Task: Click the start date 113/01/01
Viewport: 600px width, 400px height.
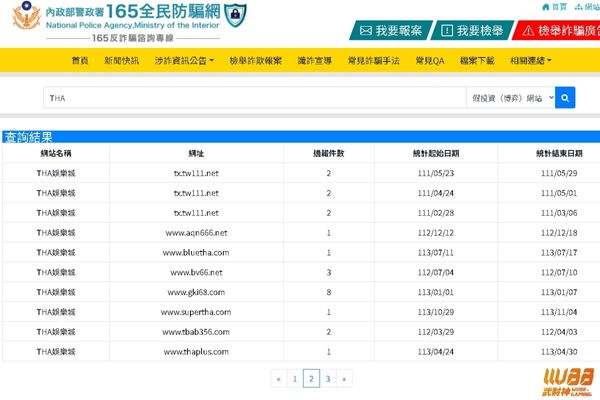Action: pos(436,292)
